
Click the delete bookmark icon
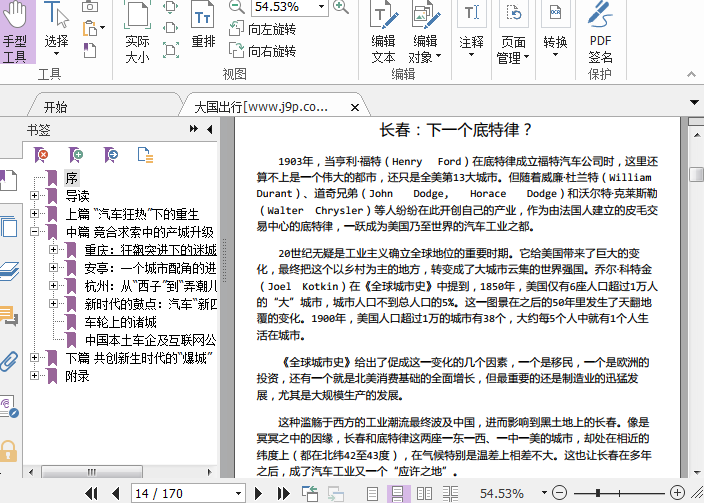pyautogui.click(x=41, y=155)
